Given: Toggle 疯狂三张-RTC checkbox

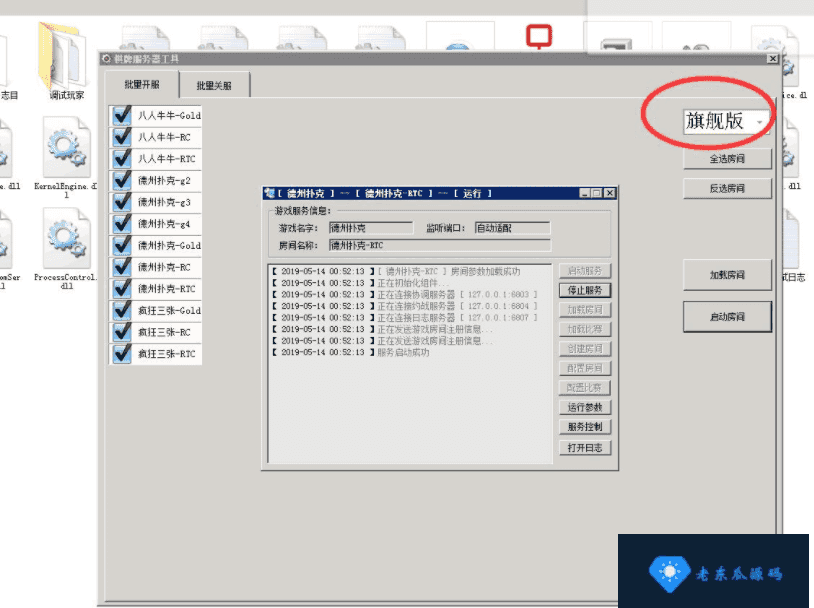Looking at the screenshot, I should (122, 354).
